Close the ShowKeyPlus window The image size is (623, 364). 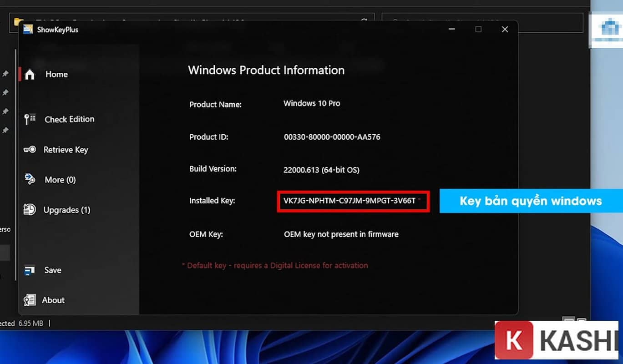click(x=505, y=29)
